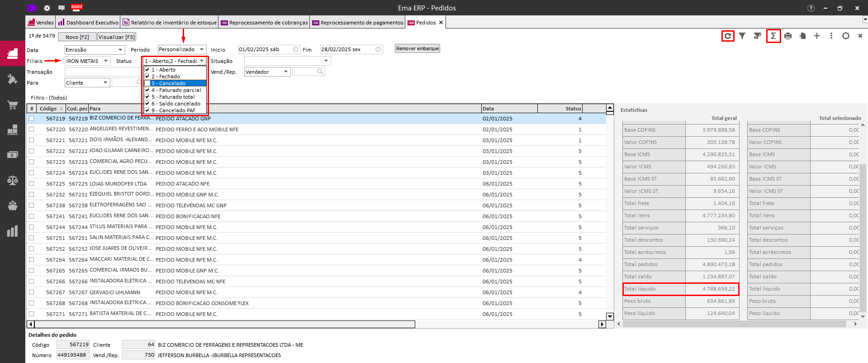Open the stacked boxes inventory sidebar module
Viewport: 868px width, 363px height.
[13, 130]
